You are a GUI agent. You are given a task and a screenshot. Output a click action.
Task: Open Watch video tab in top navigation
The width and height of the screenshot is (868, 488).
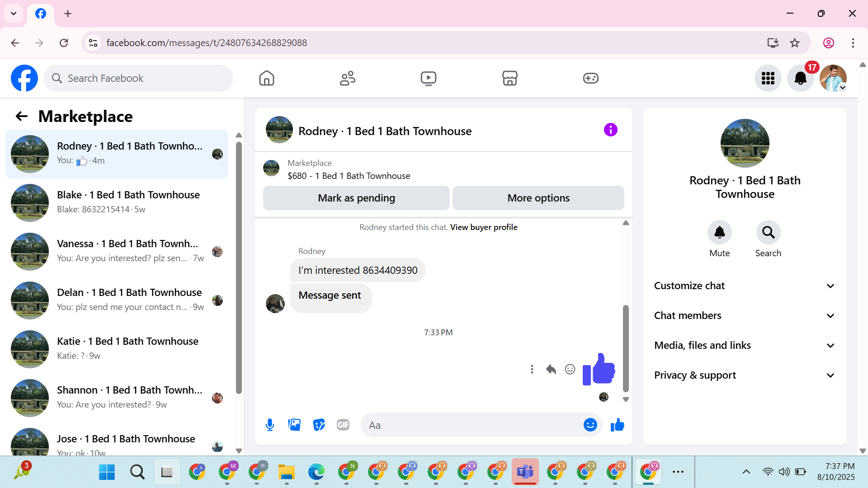[x=428, y=78]
